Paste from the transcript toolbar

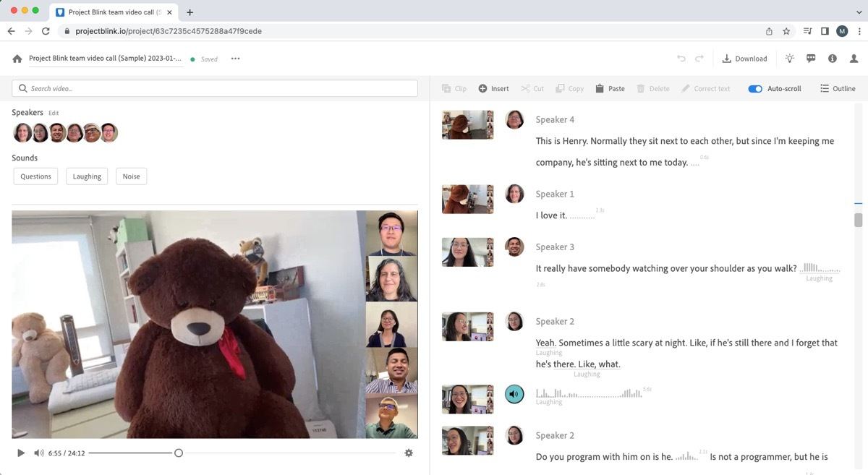click(x=610, y=88)
